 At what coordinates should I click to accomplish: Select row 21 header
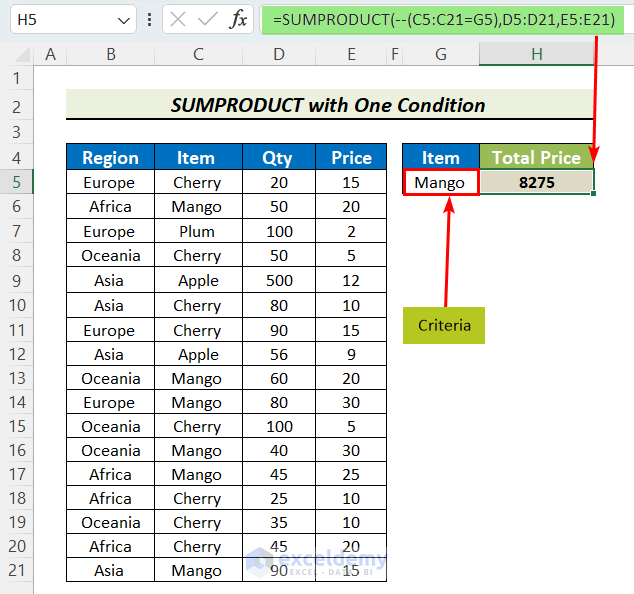click(17, 570)
